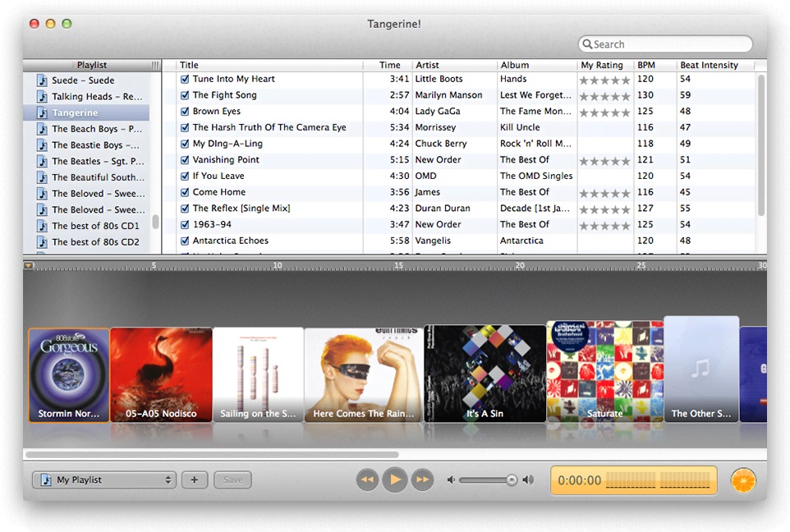Click the playlist icon next to Talking Heads
Image resolution: width=790 pixels, height=532 pixels.
click(x=43, y=97)
